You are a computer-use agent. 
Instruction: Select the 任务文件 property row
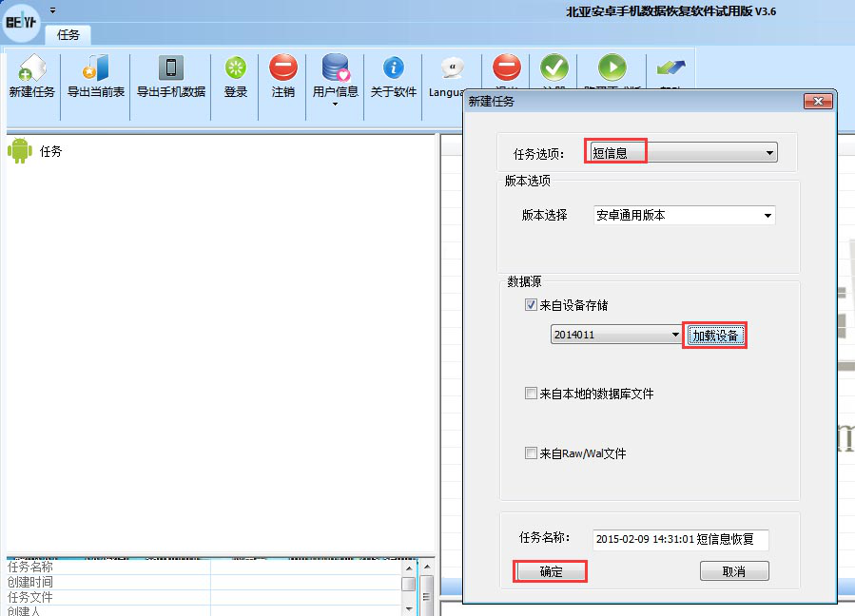pyautogui.click(x=204, y=597)
